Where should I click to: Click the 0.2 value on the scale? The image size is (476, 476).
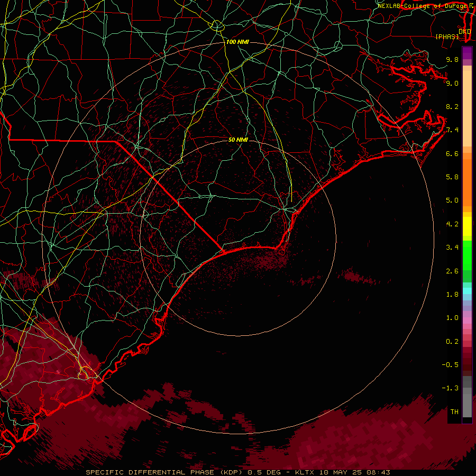[452, 342]
